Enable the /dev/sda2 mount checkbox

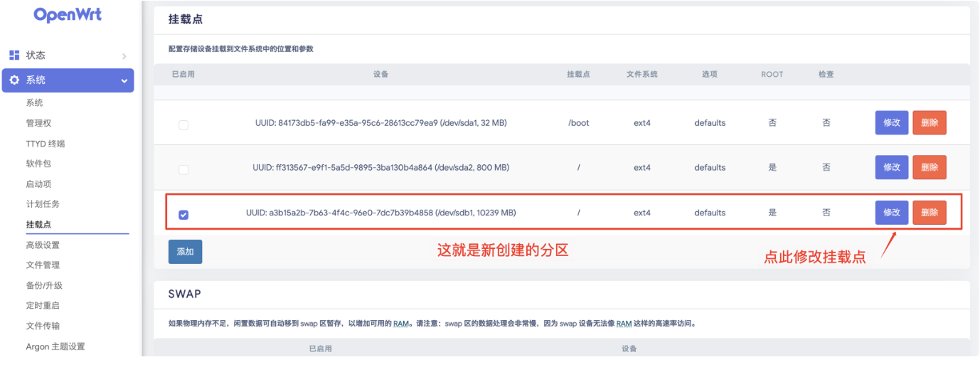point(183,170)
